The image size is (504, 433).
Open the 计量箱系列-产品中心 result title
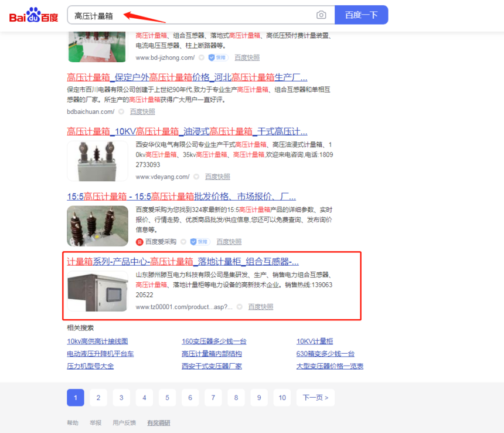tap(183, 262)
